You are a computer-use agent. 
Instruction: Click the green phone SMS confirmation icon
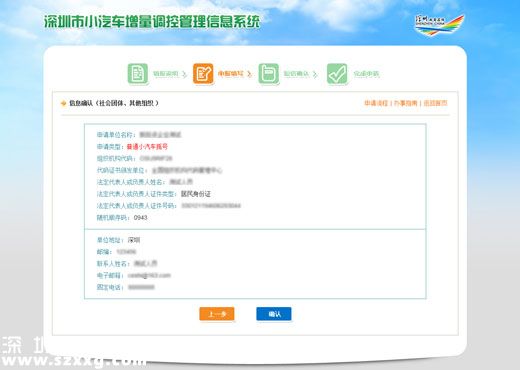point(268,74)
